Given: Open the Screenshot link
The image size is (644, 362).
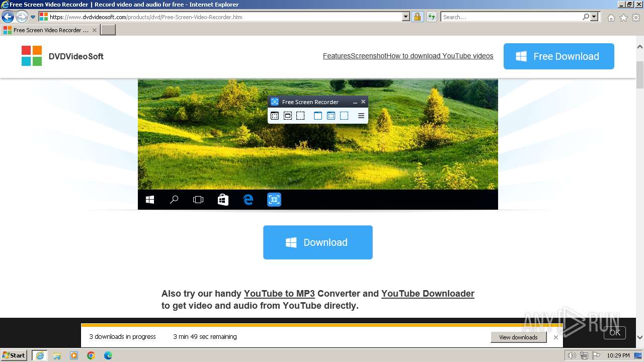Looking at the screenshot, I should pos(368,56).
